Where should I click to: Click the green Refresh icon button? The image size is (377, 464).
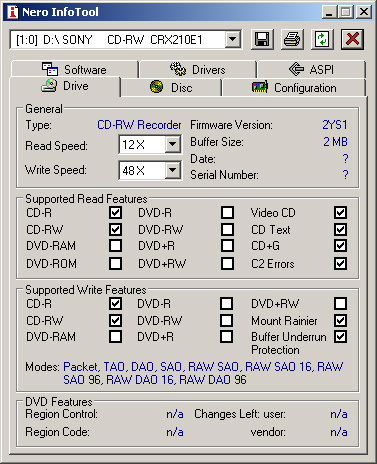(322, 39)
